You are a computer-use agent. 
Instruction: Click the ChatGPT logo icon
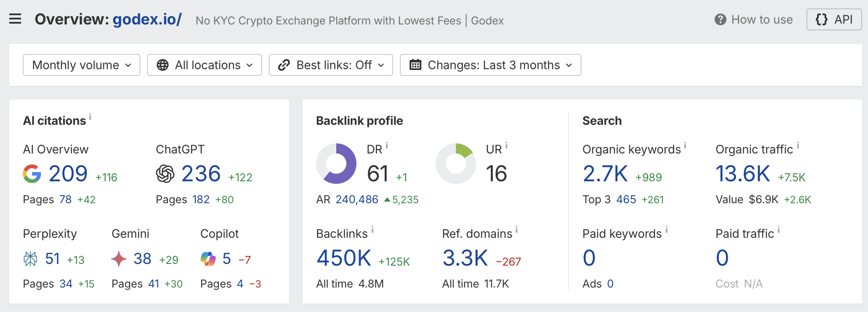tap(165, 174)
